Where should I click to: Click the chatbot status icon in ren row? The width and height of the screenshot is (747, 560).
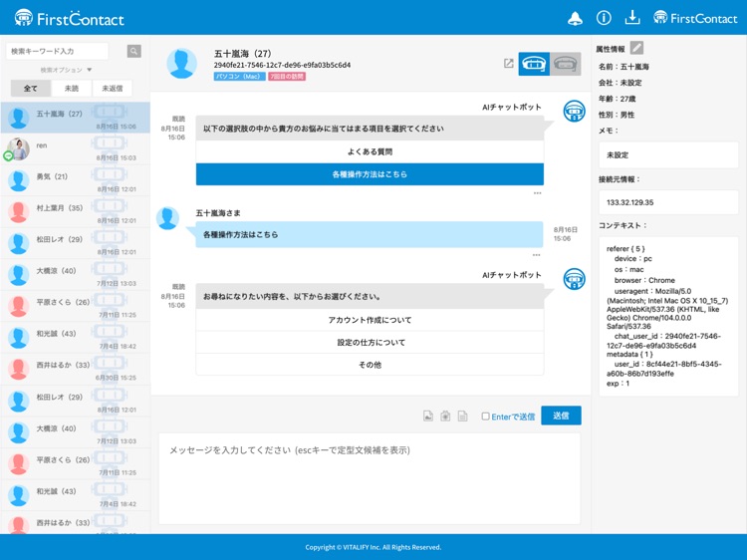110,142
